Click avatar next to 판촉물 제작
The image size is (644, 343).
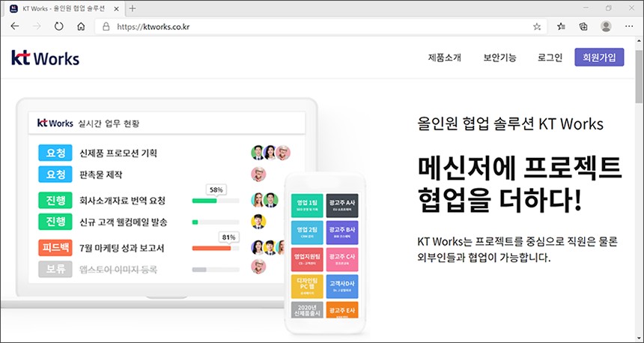[258, 174]
